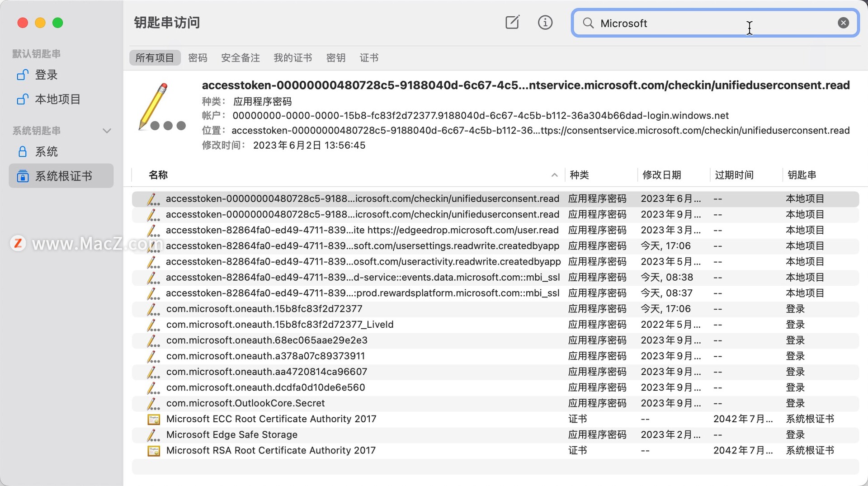Screen dimensions: 868x486
Task: Sort by the 修改日期 column header
Action: (x=661, y=175)
